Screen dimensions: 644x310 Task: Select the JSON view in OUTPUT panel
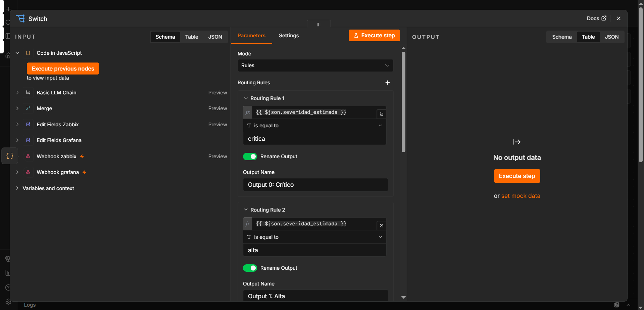pyautogui.click(x=612, y=37)
